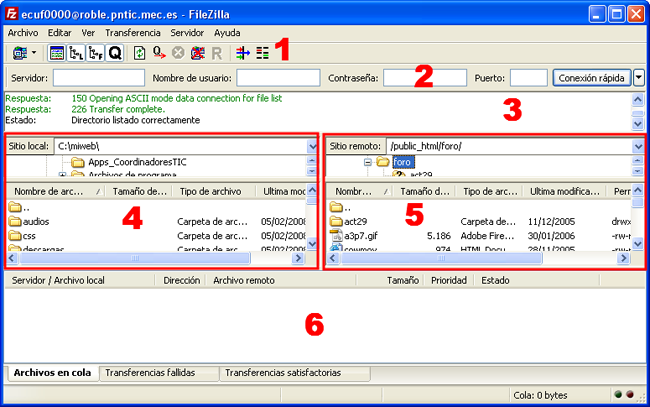Click the cancel current operation icon
This screenshot has width=650, height=407.
point(179,52)
